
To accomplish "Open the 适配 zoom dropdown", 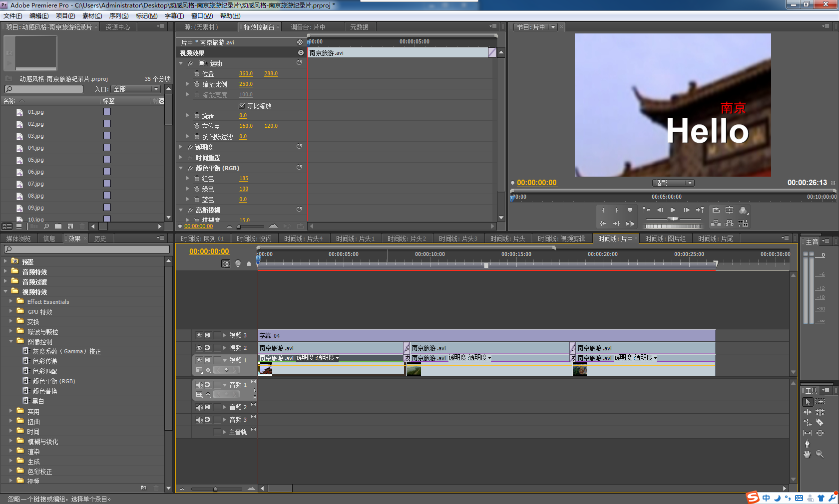I will (x=673, y=183).
